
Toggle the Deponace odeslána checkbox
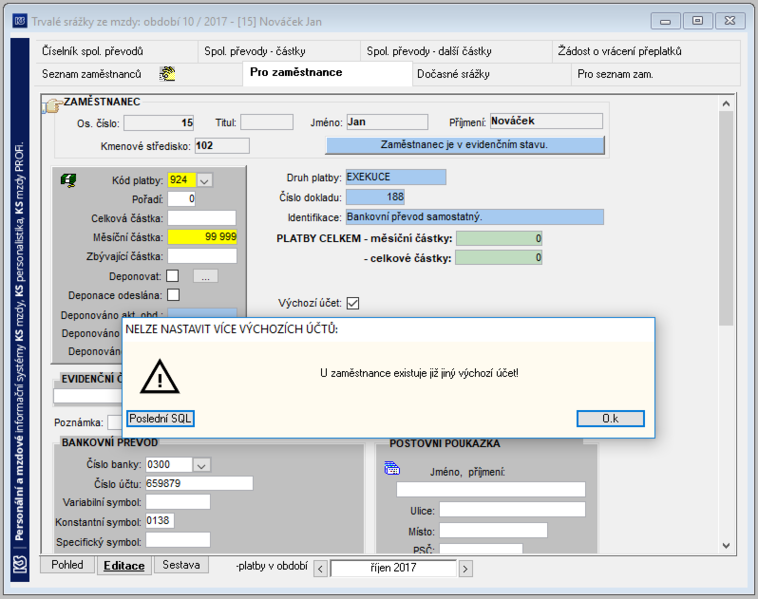173,295
